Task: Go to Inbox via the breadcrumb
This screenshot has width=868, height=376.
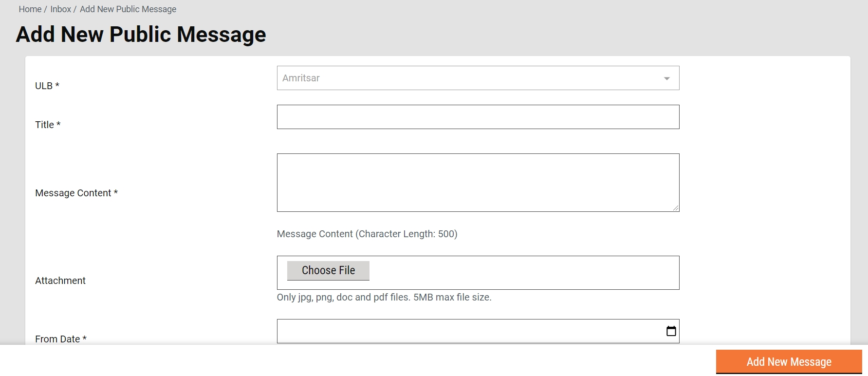Action: [60, 9]
